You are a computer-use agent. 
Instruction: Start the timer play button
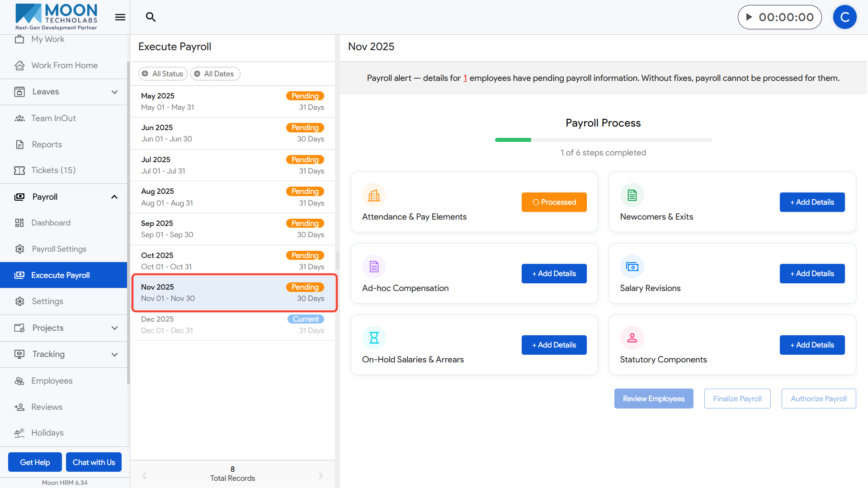749,17
